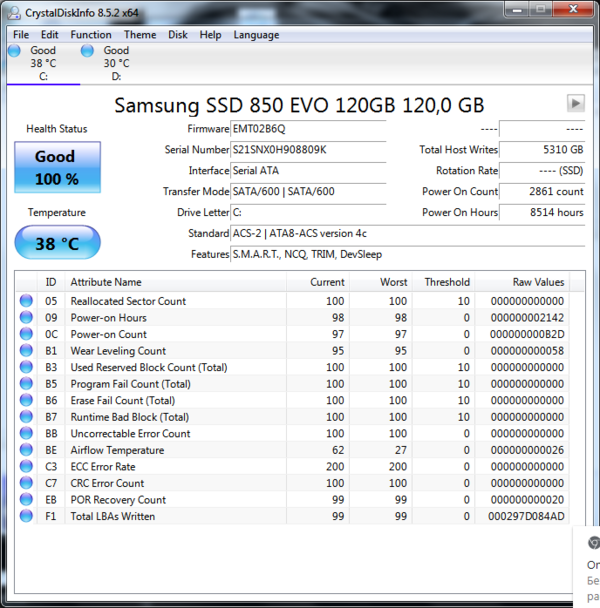Screen dimensions: 600x608
Task: Click the Current column header
Action: click(x=318, y=282)
